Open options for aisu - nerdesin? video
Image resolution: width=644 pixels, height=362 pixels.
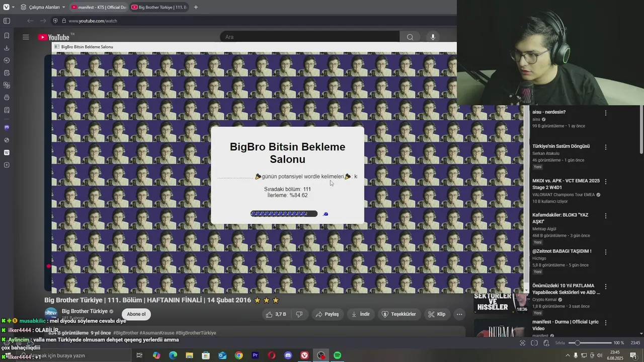(606, 113)
